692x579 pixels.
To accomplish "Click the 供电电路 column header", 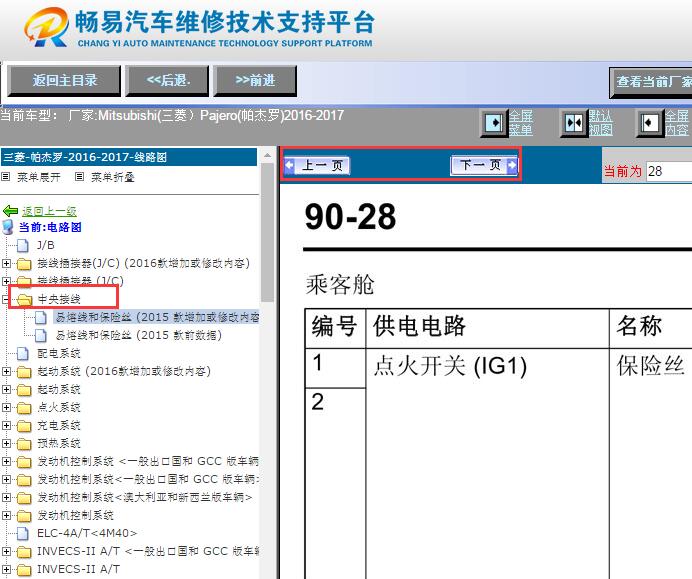I will click(x=487, y=329).
